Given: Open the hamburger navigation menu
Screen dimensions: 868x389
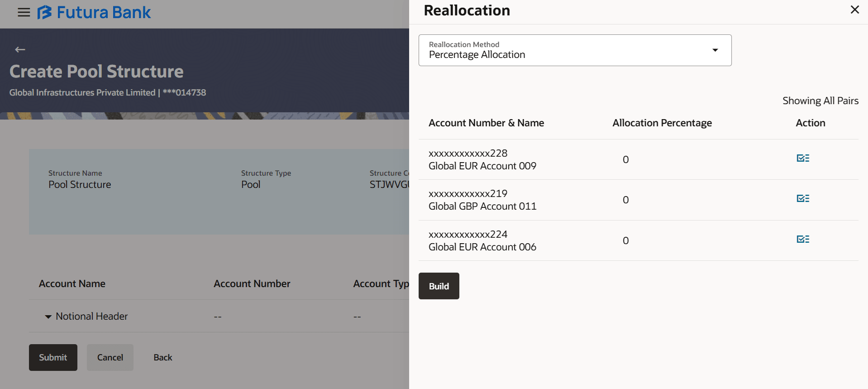Looking at the screenshot, I should (24, 12).
